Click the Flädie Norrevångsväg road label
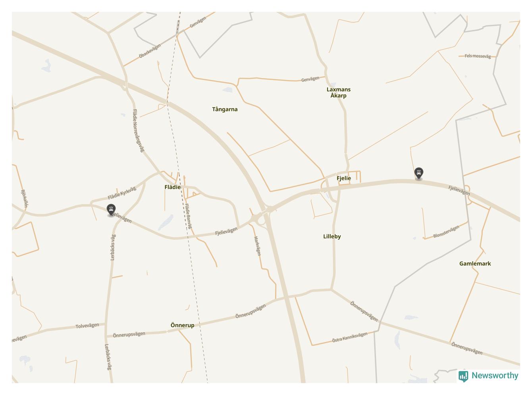This screenshot has width=532, height=395. (x=138, y=131)
